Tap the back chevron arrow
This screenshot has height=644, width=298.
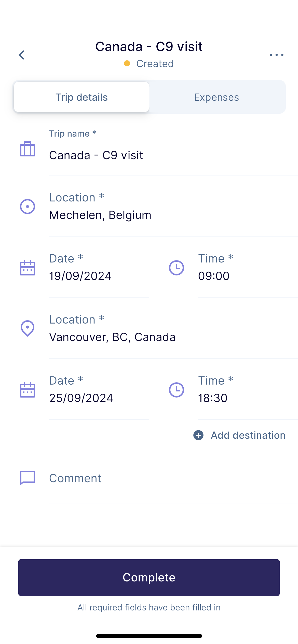pyautogui.click(x=22, y=55)
